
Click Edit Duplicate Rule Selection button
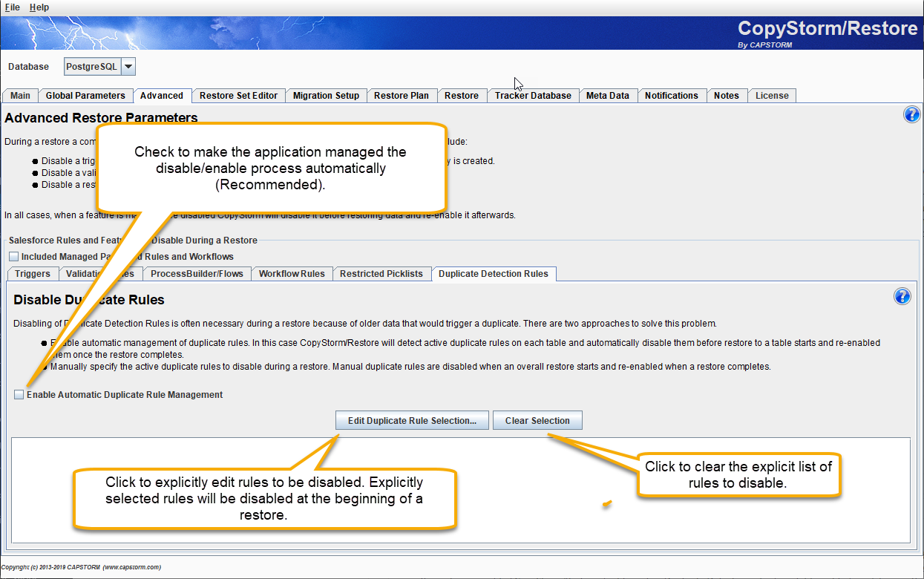tap(412, 421)
